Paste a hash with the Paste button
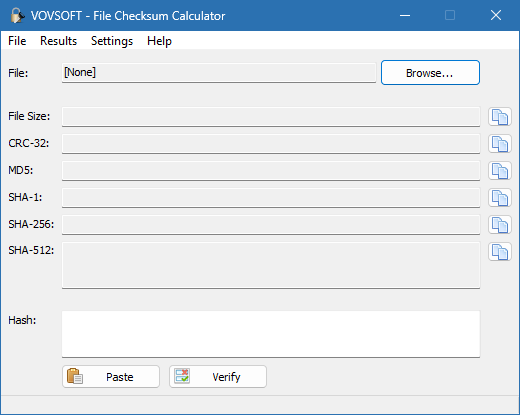520x415 pixels. coord(111,377)
